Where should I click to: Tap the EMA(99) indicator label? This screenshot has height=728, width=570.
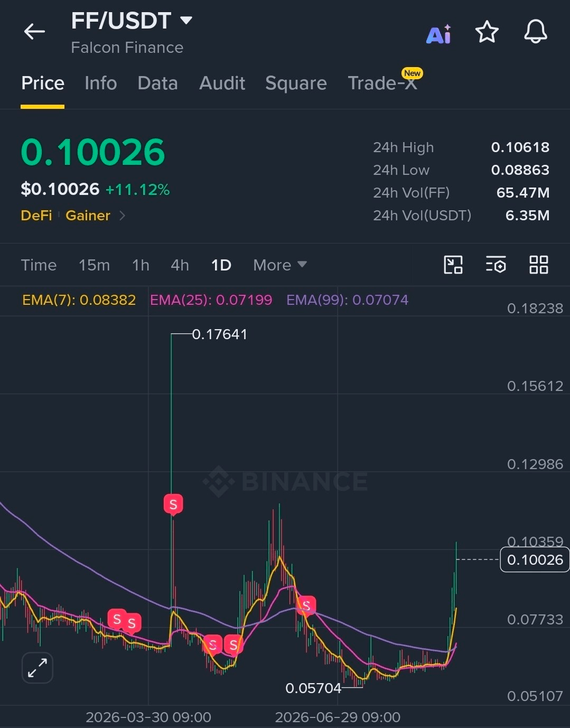(347, 300)
